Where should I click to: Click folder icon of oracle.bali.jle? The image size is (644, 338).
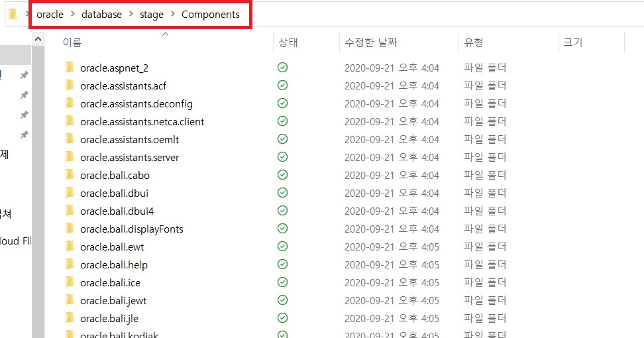click(x=70, y=318)
